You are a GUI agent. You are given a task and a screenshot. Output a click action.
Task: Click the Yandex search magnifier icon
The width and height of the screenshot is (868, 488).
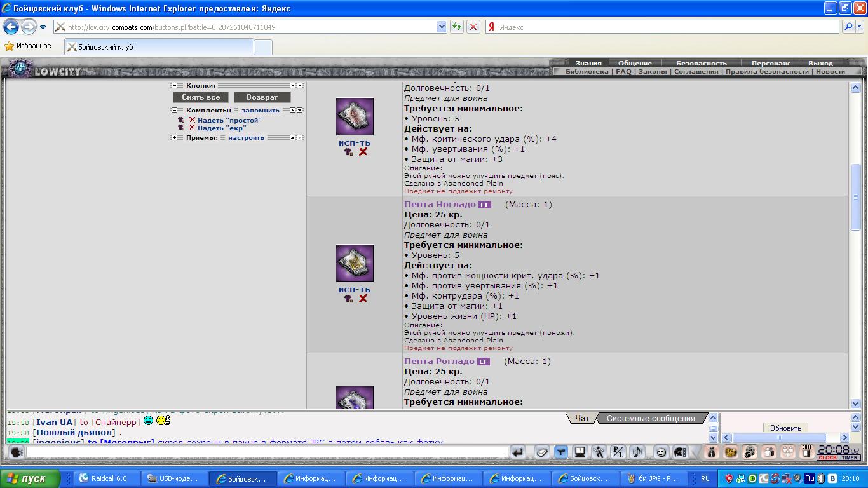(x=847, y=27)
